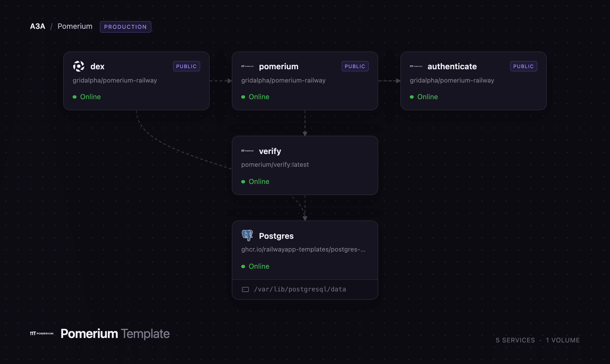
Task: Click the PUBLIC badge on authenticate card
Action: pyautogui.click(x=523, y=66)
